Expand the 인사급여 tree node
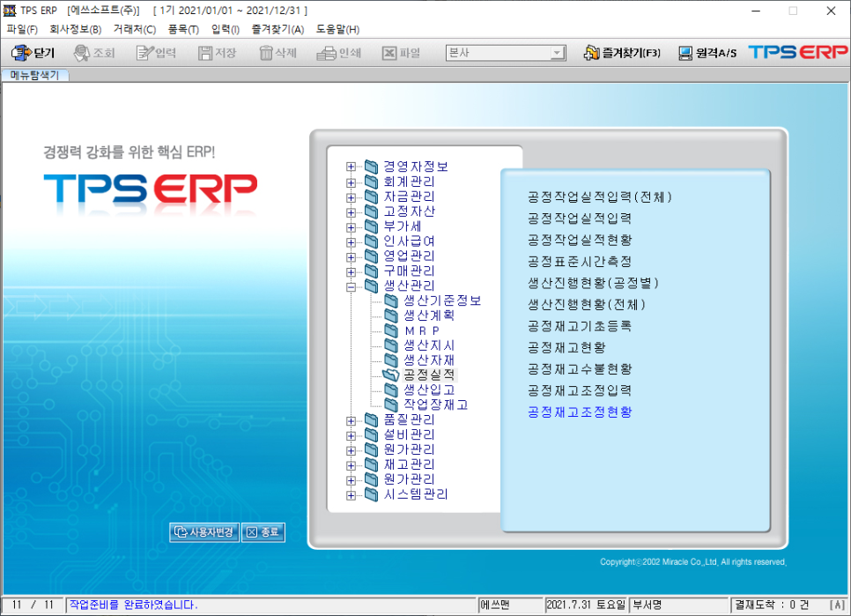This screenshot has height=616, width=851. (x=351, y=241)
